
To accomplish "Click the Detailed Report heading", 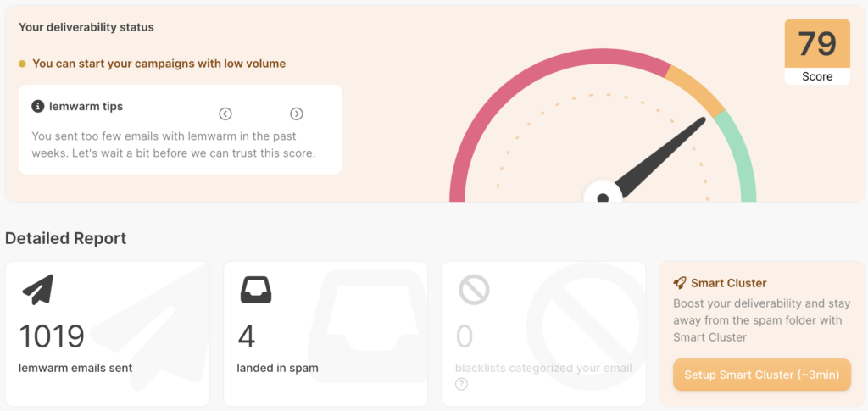I will (x=66, y=238).
